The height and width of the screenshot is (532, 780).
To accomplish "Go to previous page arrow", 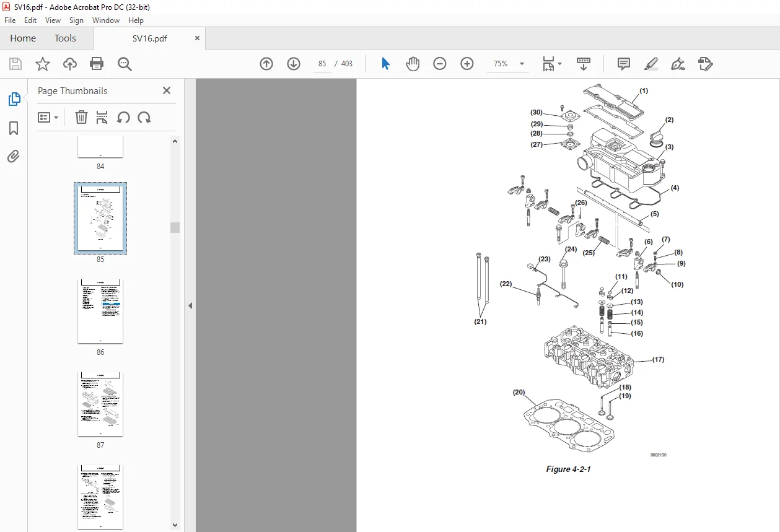I will tap(266, 64).
